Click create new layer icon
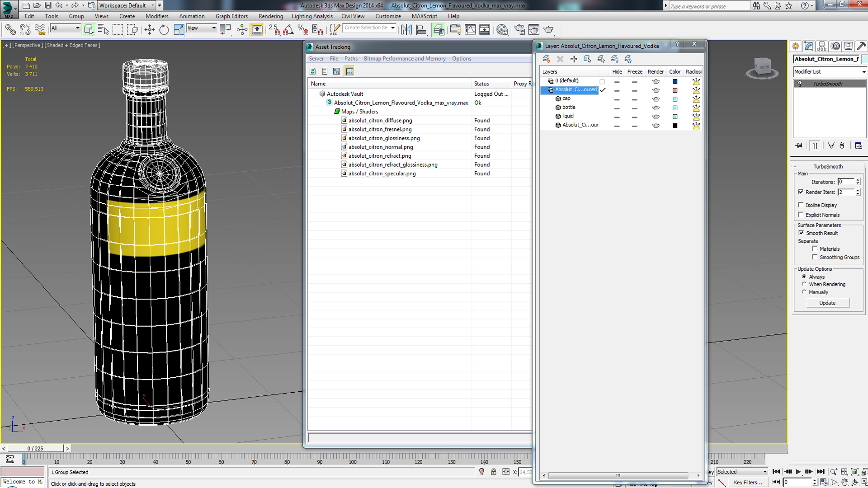868x488 pixels. click(546, 59)
